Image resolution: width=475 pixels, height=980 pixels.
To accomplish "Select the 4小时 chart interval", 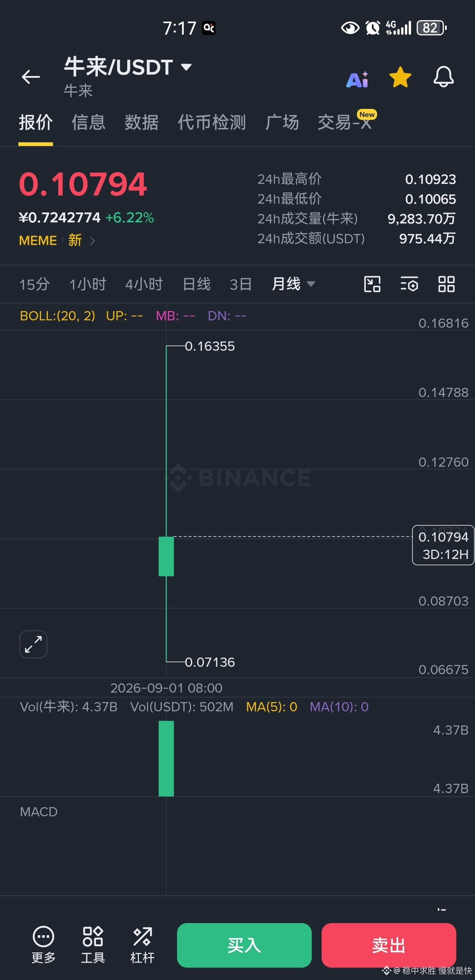I will click(x=144, y=284).
